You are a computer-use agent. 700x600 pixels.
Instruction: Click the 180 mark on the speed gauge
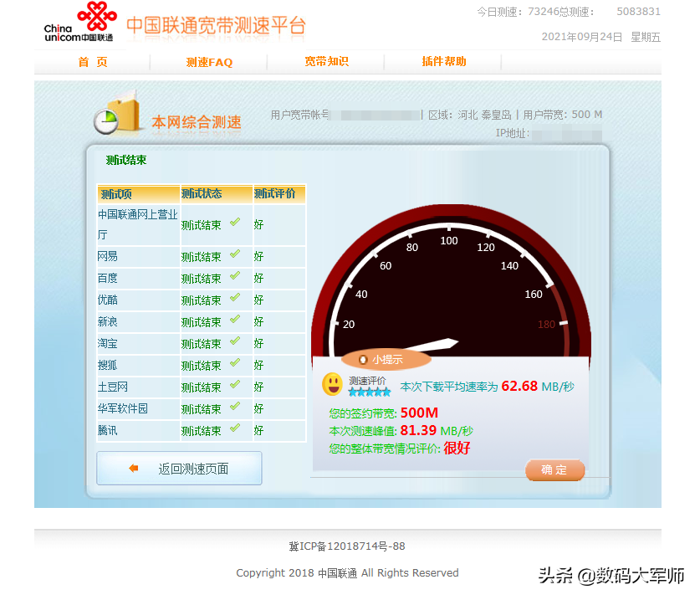(x=546, y=325)
